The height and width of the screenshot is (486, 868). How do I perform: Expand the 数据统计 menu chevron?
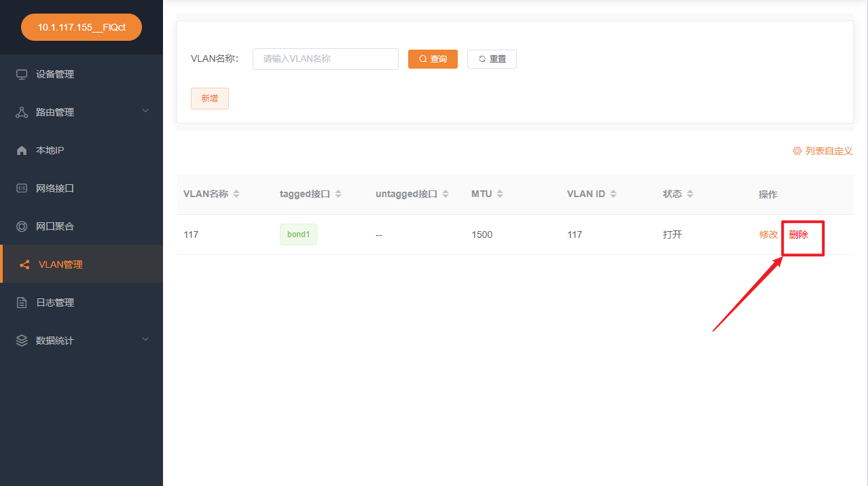click(145, 339)
